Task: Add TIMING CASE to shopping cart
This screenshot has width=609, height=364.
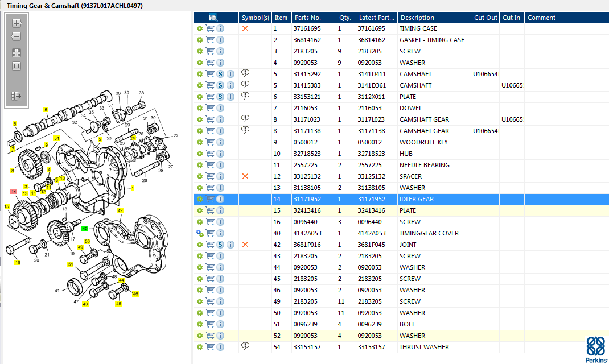Action: tap(210, 28)
